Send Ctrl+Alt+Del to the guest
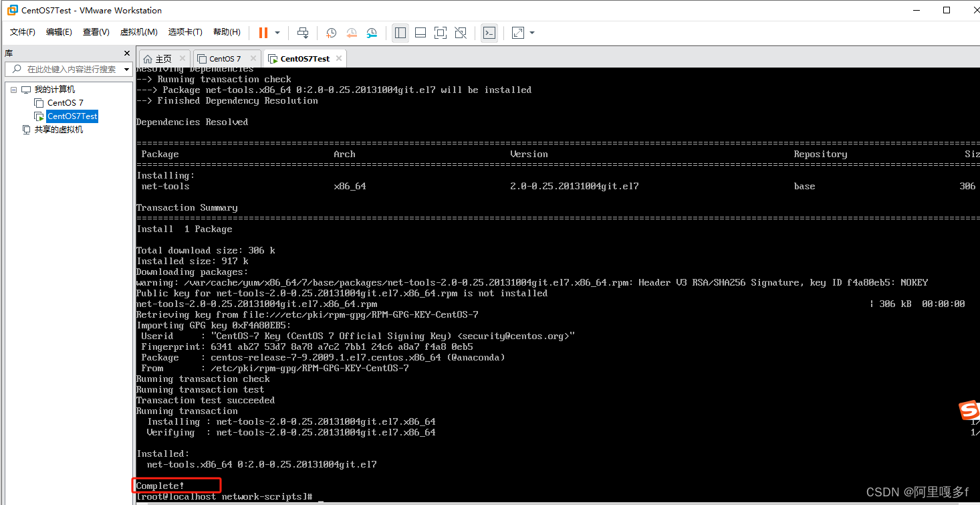980x505 pixels. click(x=302, y=32)
